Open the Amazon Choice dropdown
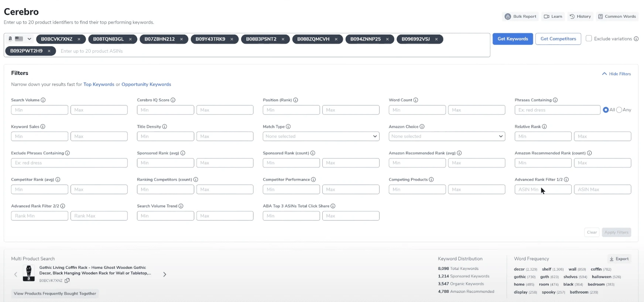The width and height of the screenshot is (644, 302). pos(446,136)
